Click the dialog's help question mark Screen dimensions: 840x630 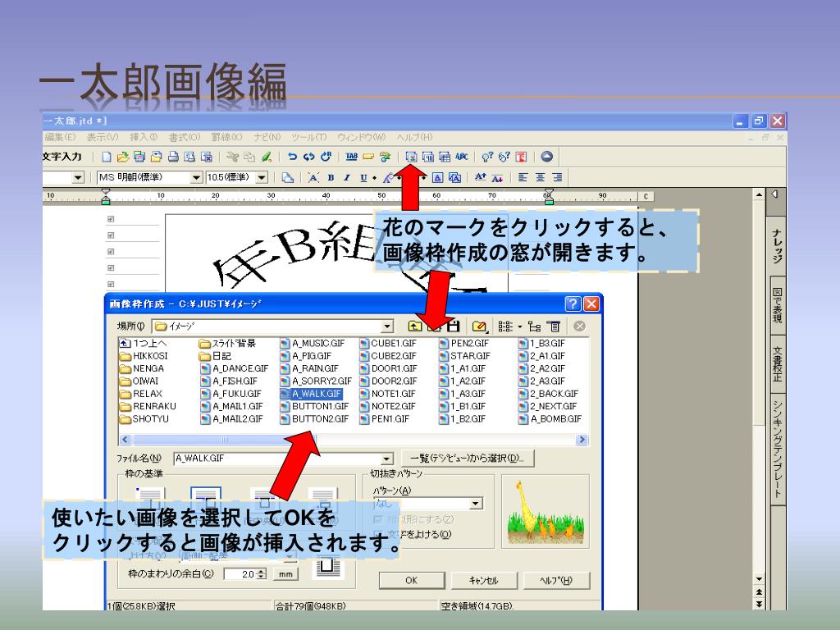point(573,304)
